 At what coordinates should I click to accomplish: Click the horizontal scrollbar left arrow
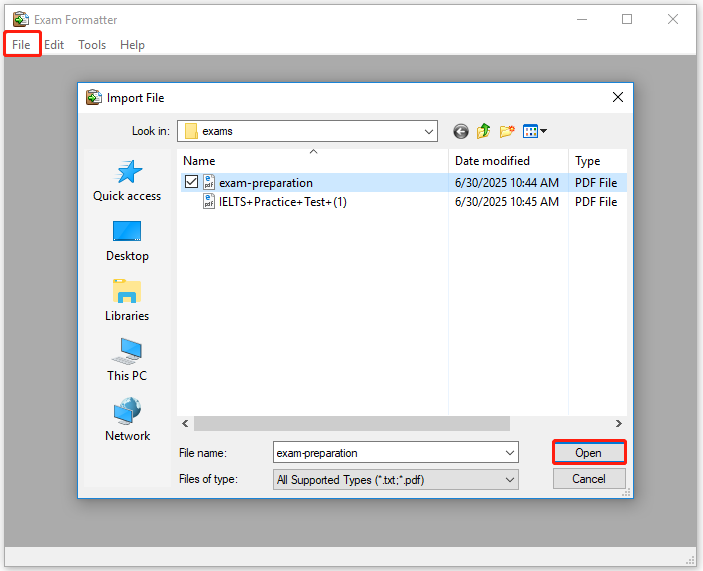coord(185,424)
